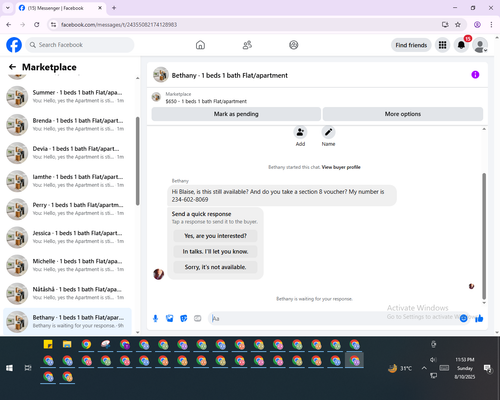
Task: Click the More options button
Action: click(403, 114)
